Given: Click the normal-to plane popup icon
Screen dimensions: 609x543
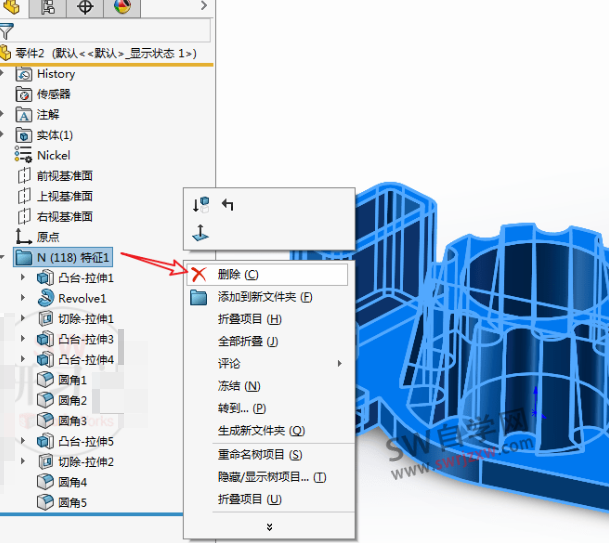Looking at the screenshot, I should pos(200,232).
